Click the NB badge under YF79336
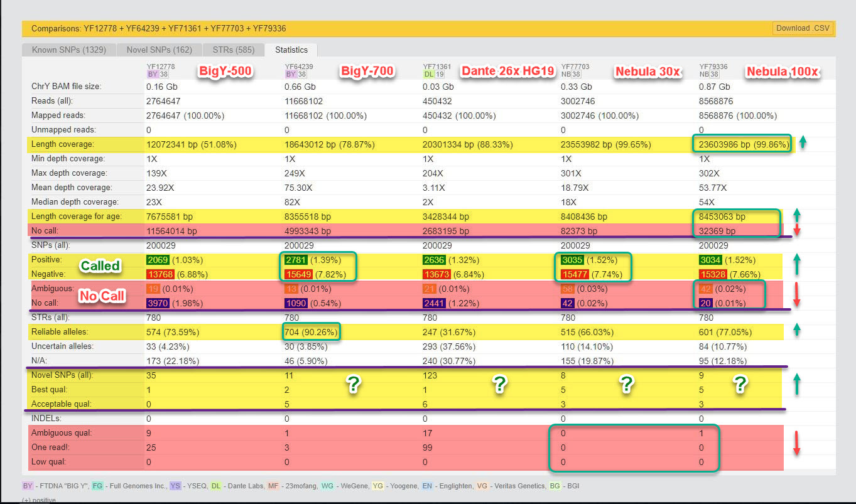The height and width of the screenshot is (504, 856). click(x=703, y=73)
